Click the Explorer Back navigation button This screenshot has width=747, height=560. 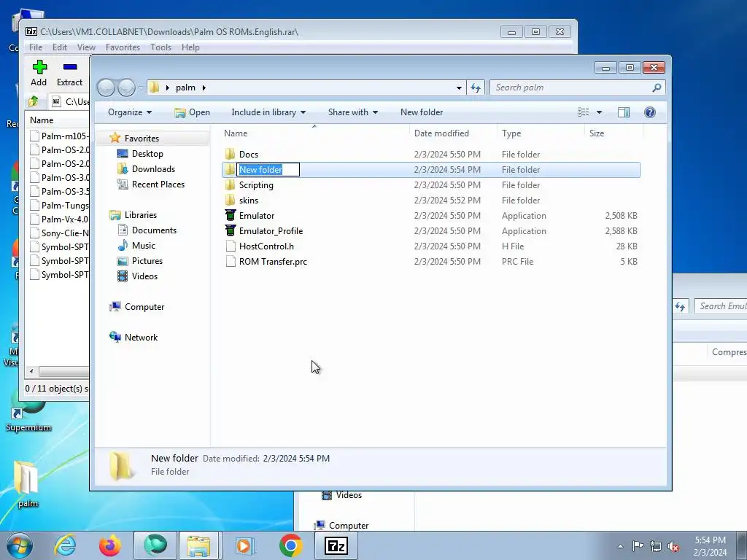107,87
